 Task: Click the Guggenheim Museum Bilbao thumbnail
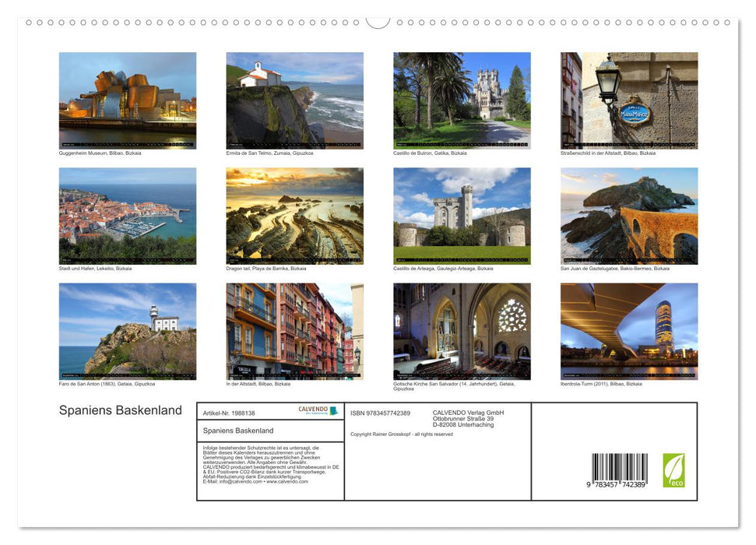pyautogui.click(x=128, y=99)
